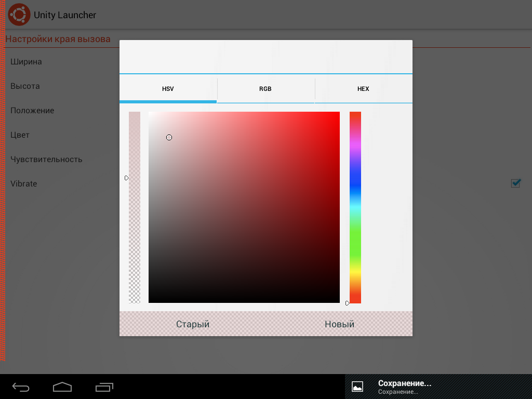532x399 pixels.
Task: Click the rainbow hue slider bar
Action: pos(355,207)
